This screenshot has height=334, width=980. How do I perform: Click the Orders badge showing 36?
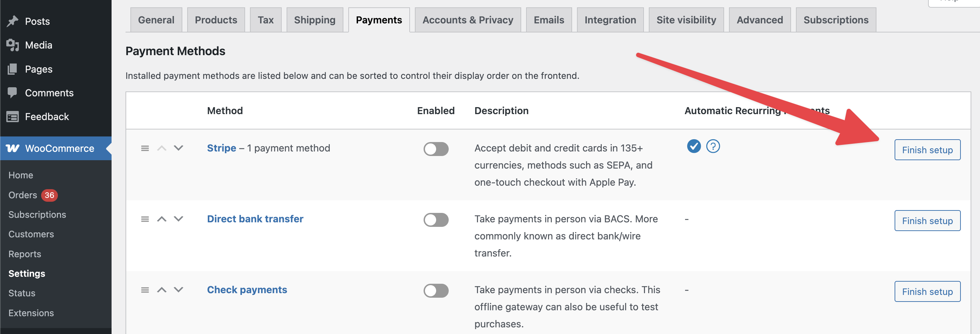49,195
